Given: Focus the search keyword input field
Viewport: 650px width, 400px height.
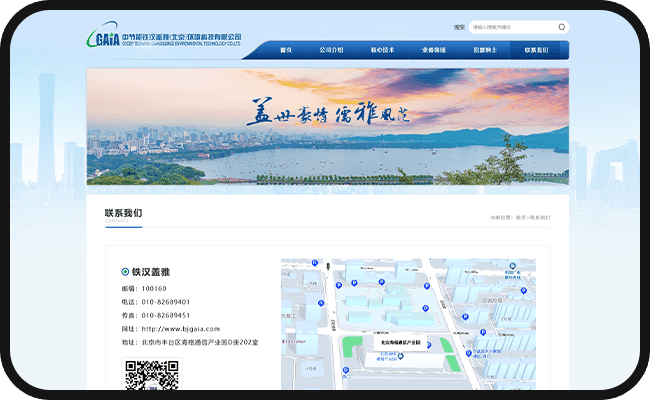Looking at the screenshot, I should 510,27.
